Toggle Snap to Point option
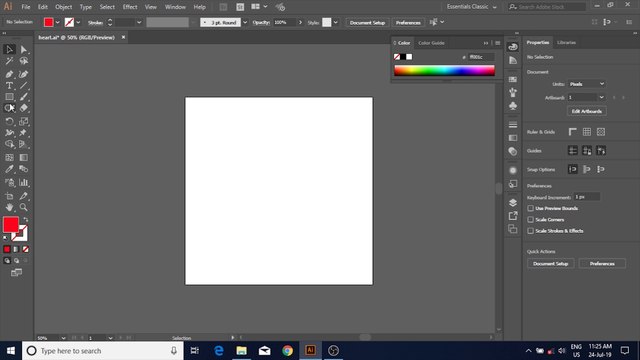The width and height of the screenshot is (640, 360). pyautogui.click(x=573, y=169)
